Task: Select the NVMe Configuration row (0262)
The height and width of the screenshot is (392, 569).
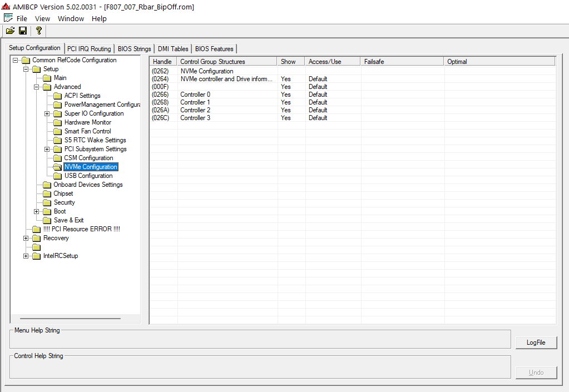Action: [353, 71]
